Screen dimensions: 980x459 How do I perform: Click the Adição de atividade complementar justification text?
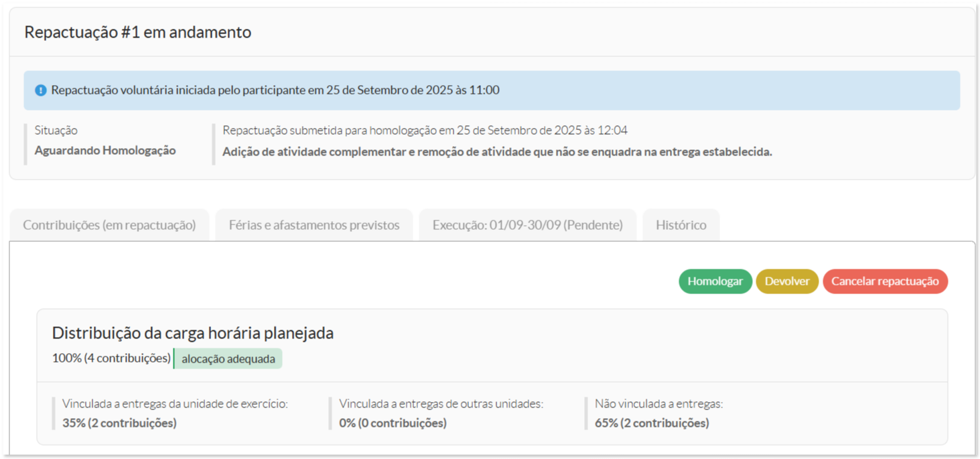[497, 152]
